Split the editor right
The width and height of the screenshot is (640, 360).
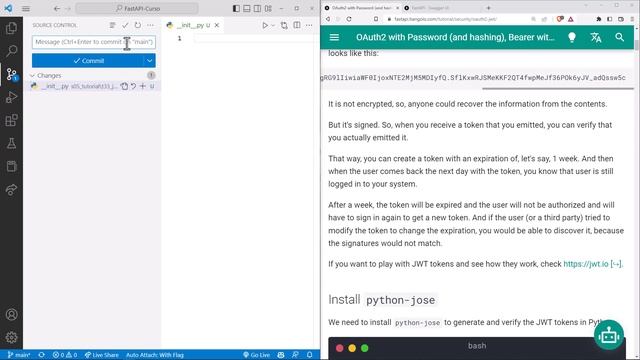pos(297,25)
